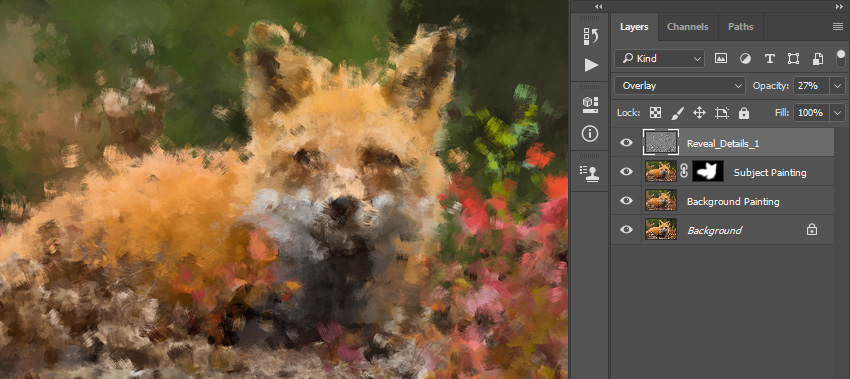Collapse panels right double-arrow
The image size is (850, 379).
[840, 6]
